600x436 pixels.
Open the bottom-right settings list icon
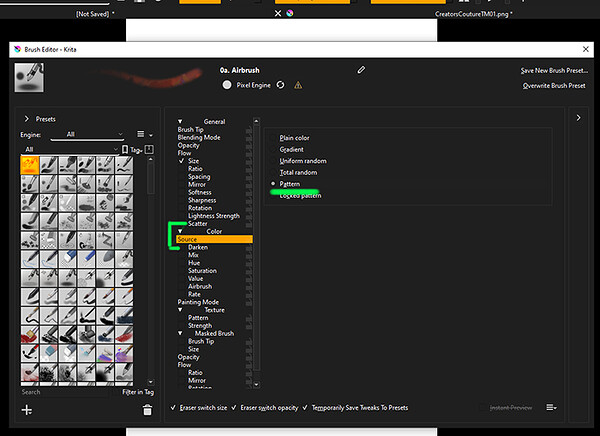click(551, 407)
